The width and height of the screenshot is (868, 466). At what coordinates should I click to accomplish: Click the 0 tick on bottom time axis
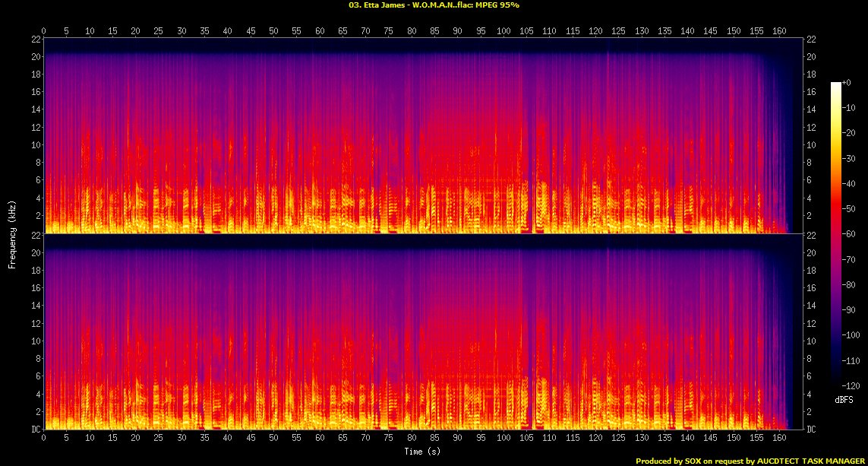pos(44,439)
